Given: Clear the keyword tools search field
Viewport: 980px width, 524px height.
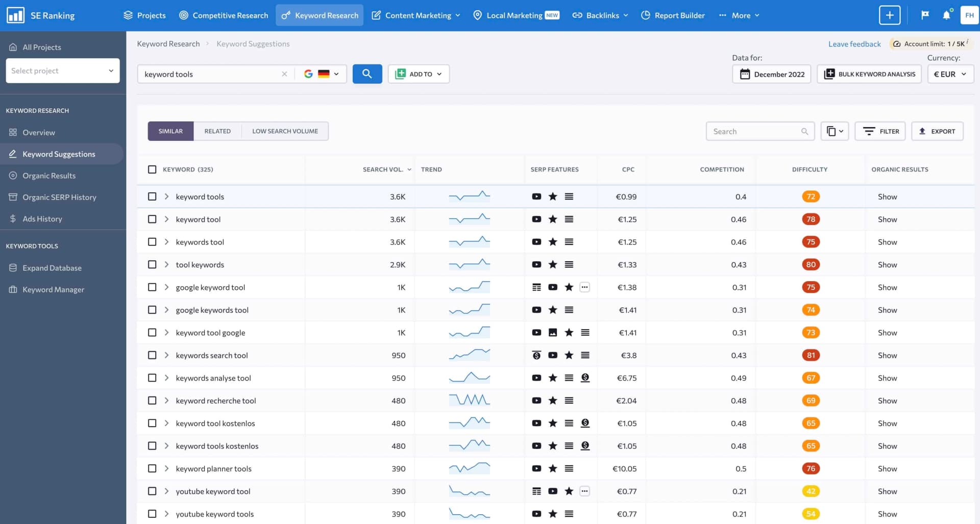Looking at the screenshot, I should pos(284,74).
